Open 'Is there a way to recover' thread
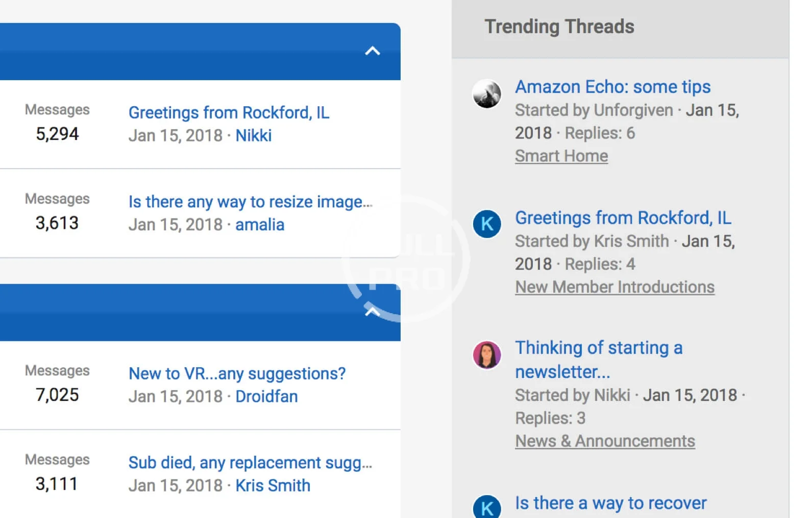812x518 pixels. [x=610, y=503]
